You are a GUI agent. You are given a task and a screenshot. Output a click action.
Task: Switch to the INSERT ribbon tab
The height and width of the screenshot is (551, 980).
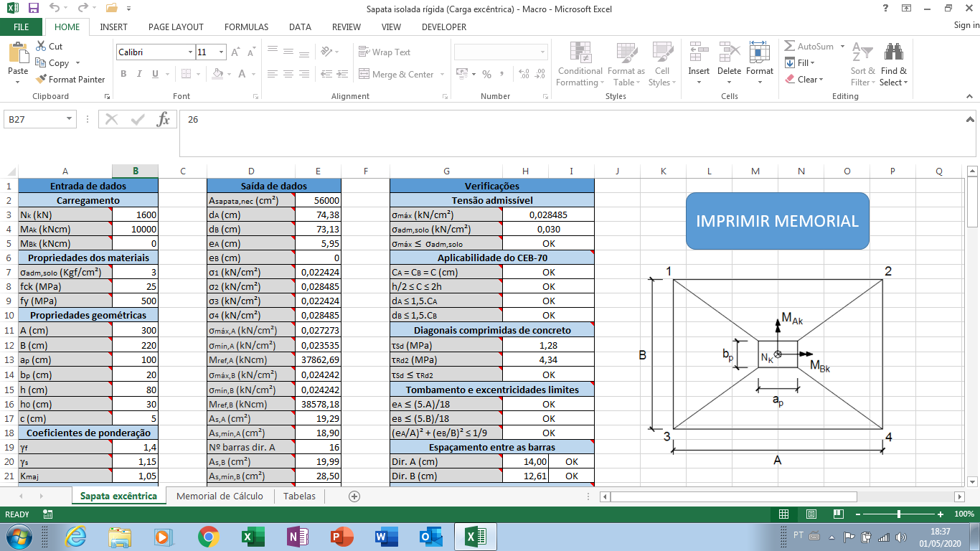pos(114,27)
